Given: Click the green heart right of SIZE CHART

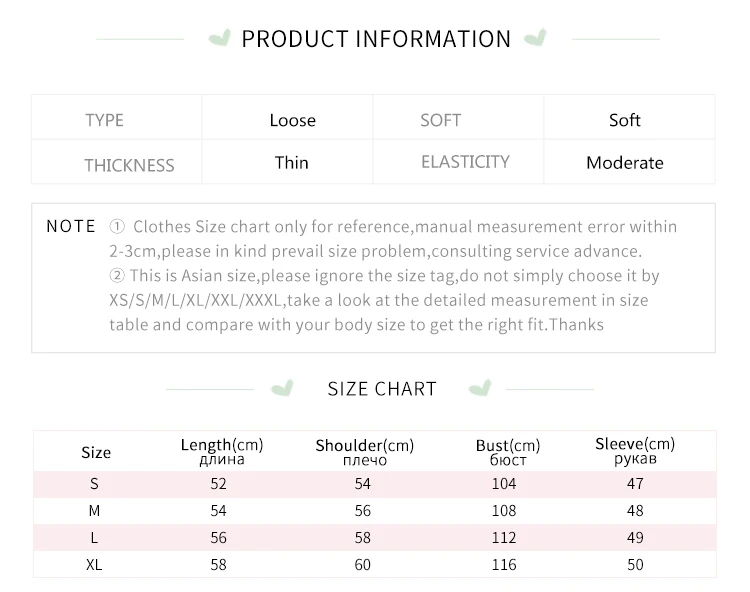Looking at the screenshot, I should pyautogui.click(x=481, y=388).
